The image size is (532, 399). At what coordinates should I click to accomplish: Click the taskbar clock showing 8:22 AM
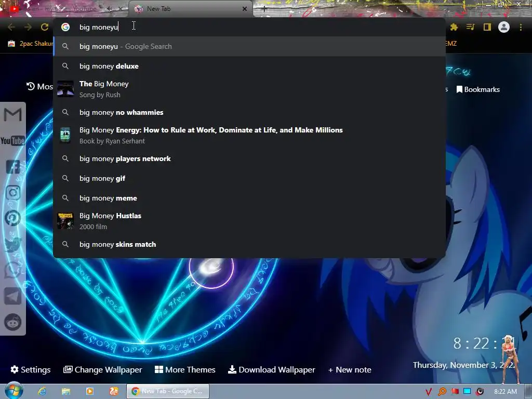[x=506, y=392]
